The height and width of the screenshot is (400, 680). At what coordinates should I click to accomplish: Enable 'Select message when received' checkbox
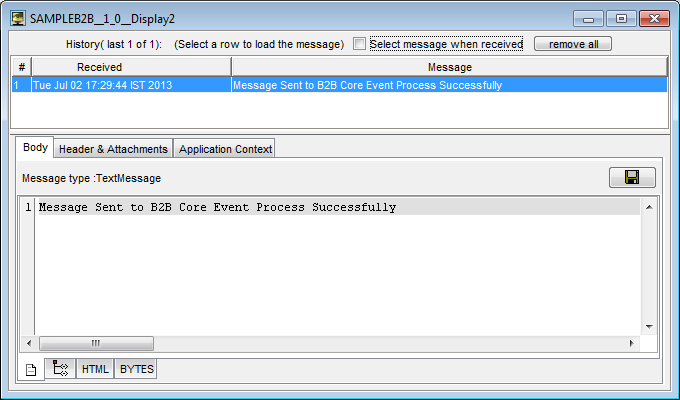360,44
